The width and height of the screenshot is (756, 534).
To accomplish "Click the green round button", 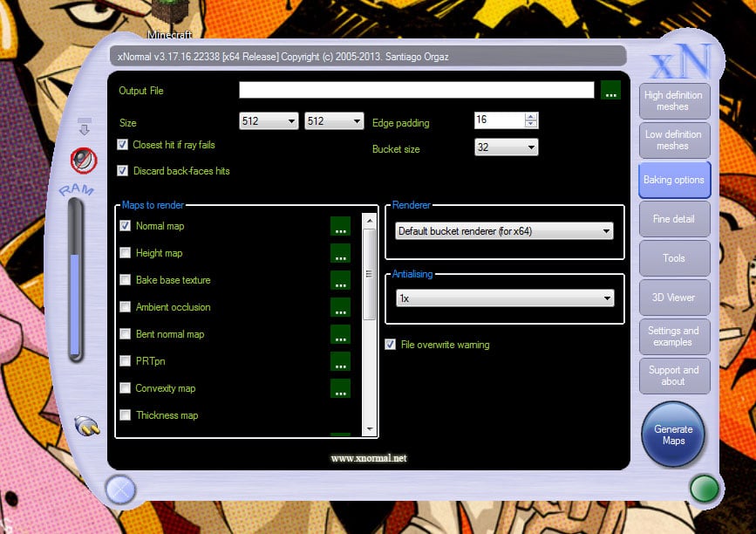I will tap(704, 489).
